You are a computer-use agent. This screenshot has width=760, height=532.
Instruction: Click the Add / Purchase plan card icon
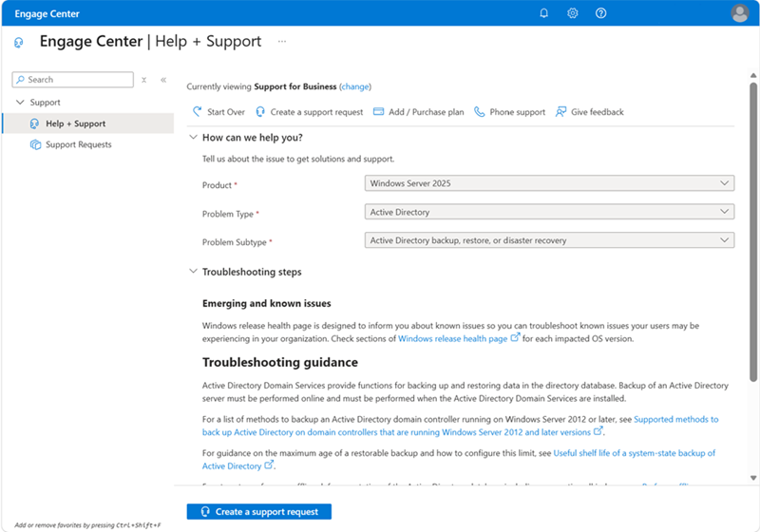click(x=378, y=111)
